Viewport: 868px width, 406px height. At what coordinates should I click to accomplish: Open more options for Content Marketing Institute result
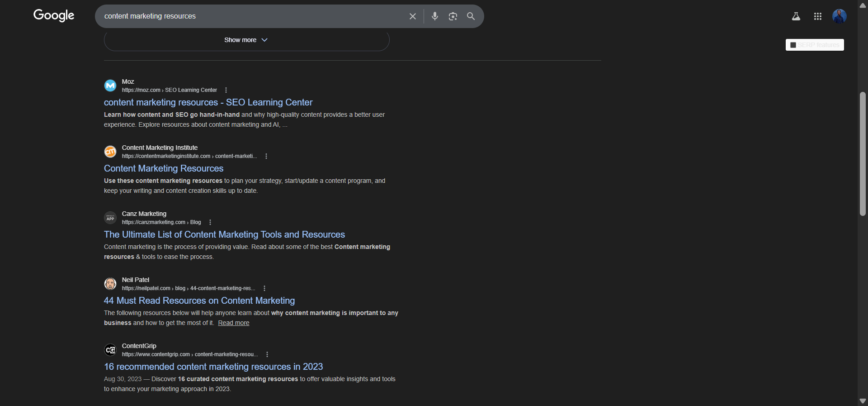(266, 156)
